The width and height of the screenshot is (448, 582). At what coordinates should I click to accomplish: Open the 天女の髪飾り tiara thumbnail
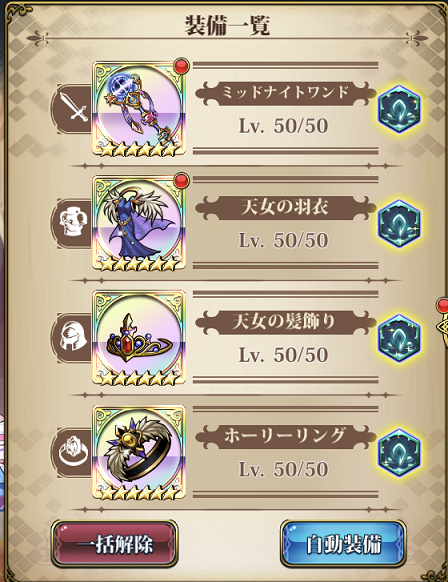pos(139,337)
